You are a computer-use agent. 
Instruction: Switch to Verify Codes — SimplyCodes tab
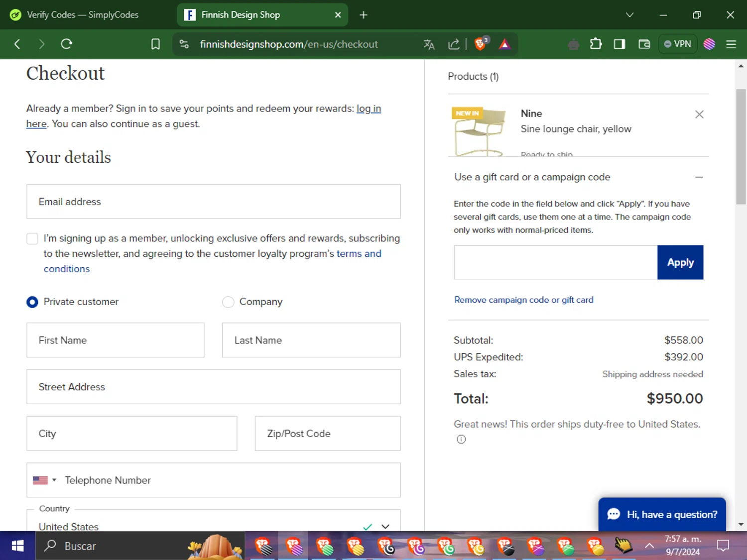(83, 15)
